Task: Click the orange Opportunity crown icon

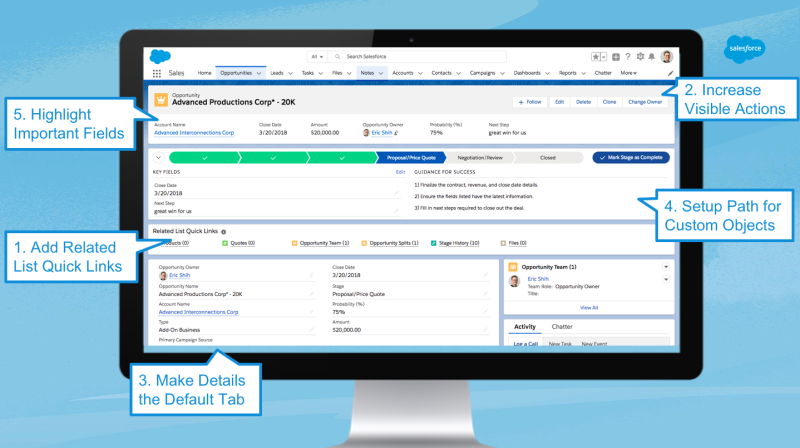Action: (161, 99)
